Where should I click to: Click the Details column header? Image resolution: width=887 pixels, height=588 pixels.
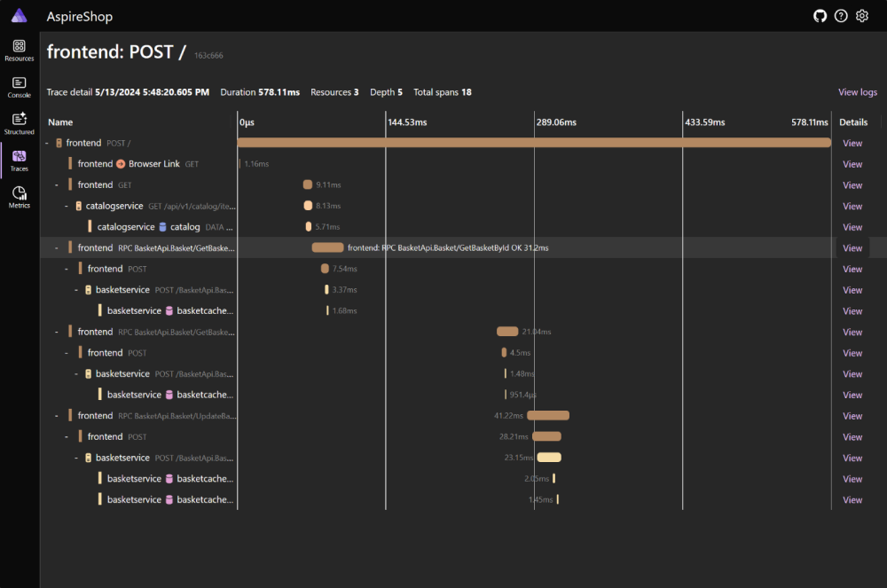pyautogui.click(x=853, y=122)
